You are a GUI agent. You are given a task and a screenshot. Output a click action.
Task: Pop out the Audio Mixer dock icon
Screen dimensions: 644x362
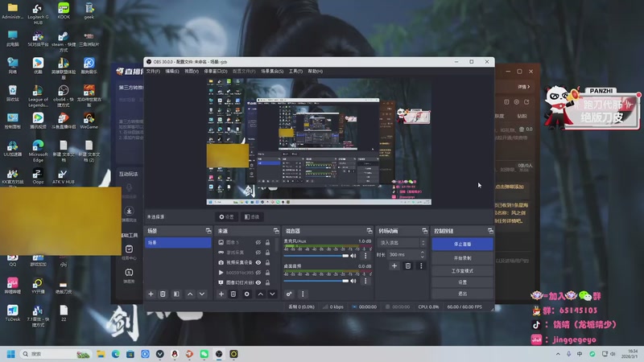tap(369, 231)
